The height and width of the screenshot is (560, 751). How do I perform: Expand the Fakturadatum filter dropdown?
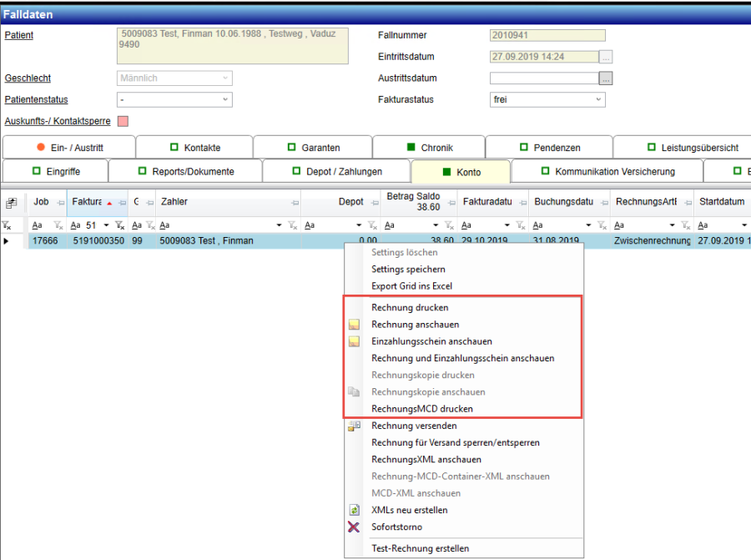tap(507, 225)
